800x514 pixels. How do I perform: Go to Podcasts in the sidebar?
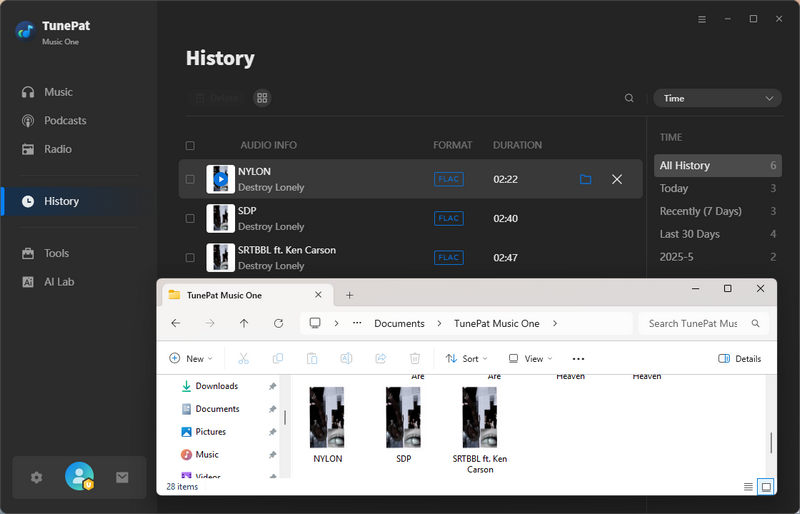click(x=65, y=120)
